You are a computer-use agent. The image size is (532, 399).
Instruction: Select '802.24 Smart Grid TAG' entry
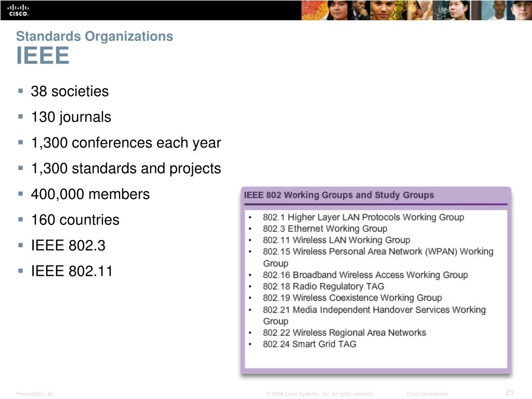pos(310,344)
